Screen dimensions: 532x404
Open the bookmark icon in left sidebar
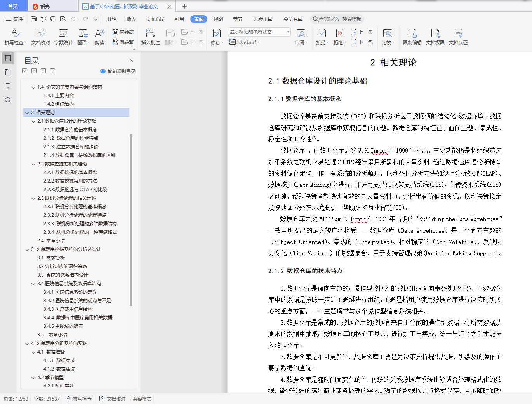8,86
